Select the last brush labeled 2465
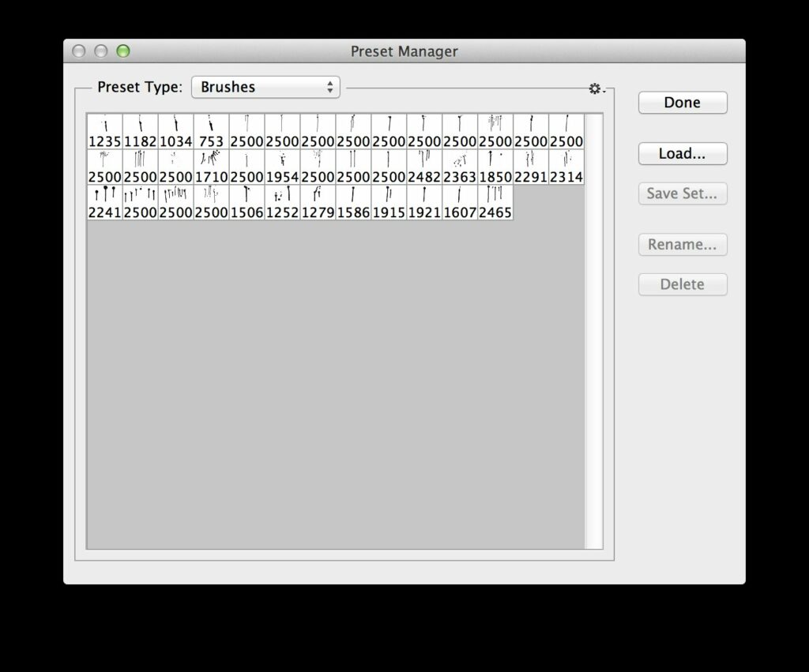809x672 pixels. [495, 203]
